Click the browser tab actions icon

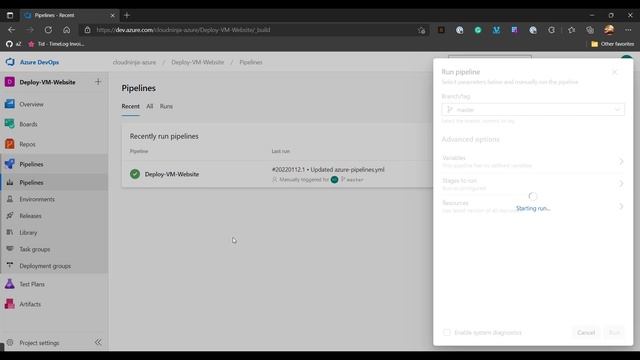click(x=10, y=16)
